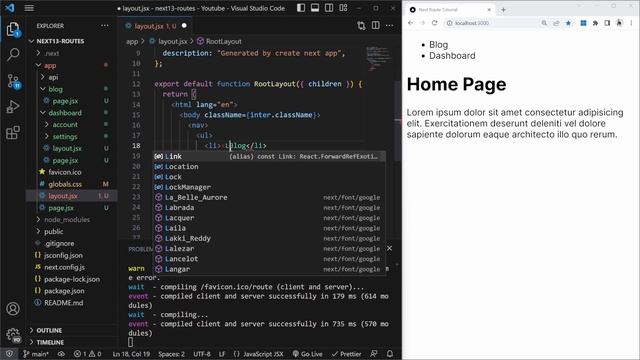Screen dimensions: 640x360
Task: Open the Source Control view
Action: click(13, 81)
